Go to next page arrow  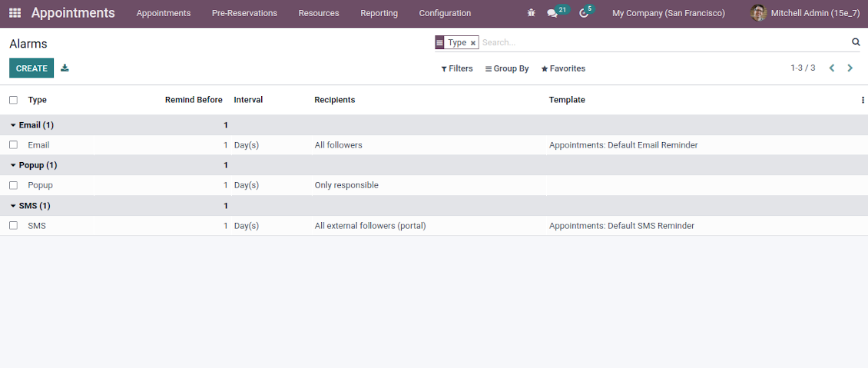coord(850,68)
